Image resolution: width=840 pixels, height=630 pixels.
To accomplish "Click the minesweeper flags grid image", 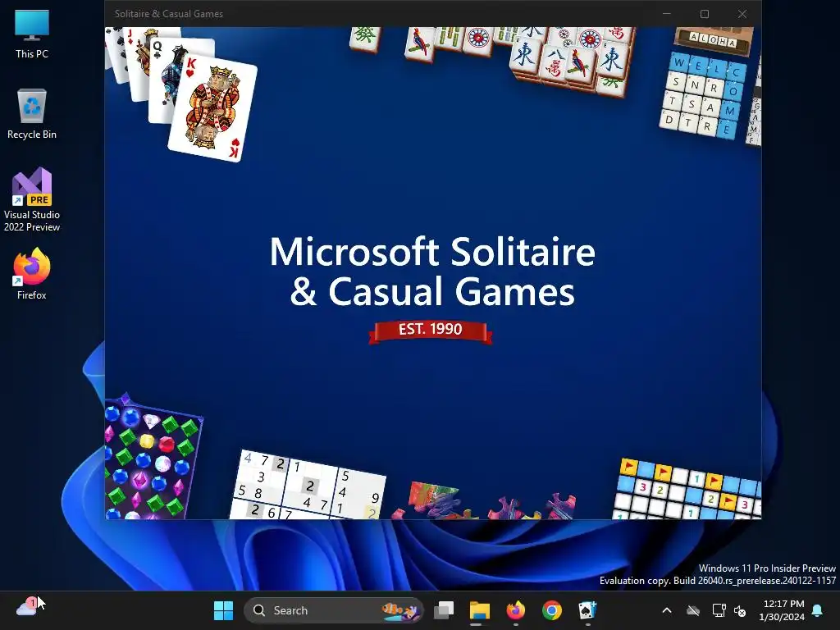I will 687,489.
